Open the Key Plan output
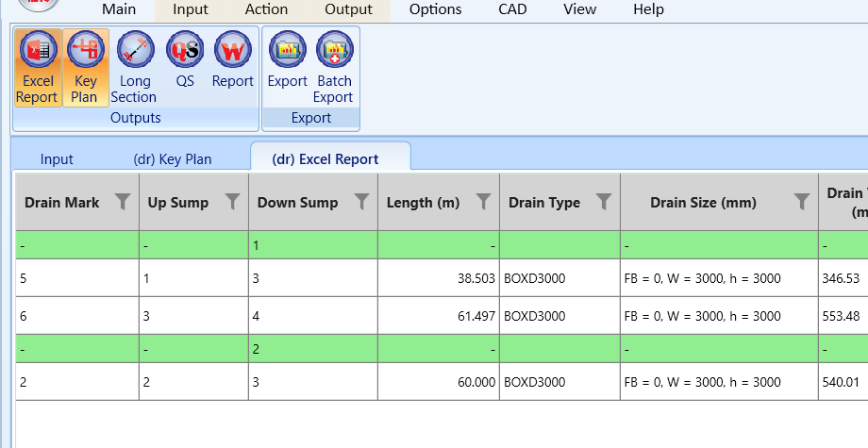 tap(85, 68)
